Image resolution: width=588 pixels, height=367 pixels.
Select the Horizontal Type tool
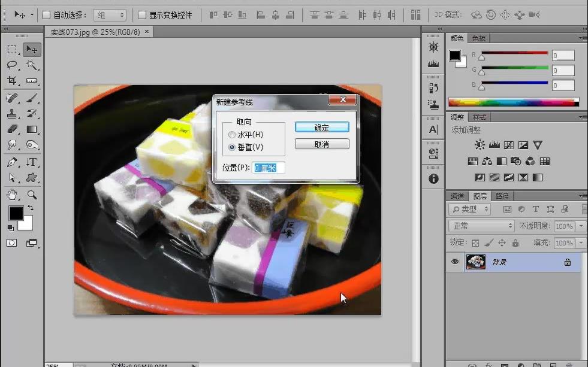pyautogui.click(x=31, y=162)
